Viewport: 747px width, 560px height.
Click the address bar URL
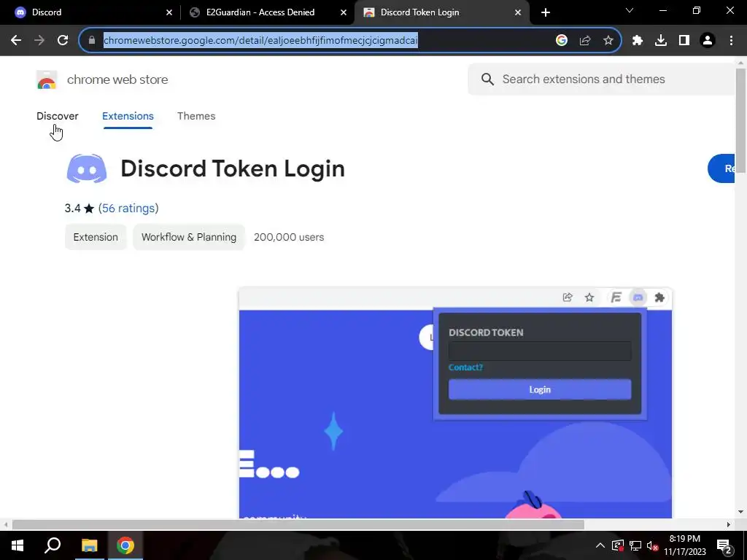260,41
